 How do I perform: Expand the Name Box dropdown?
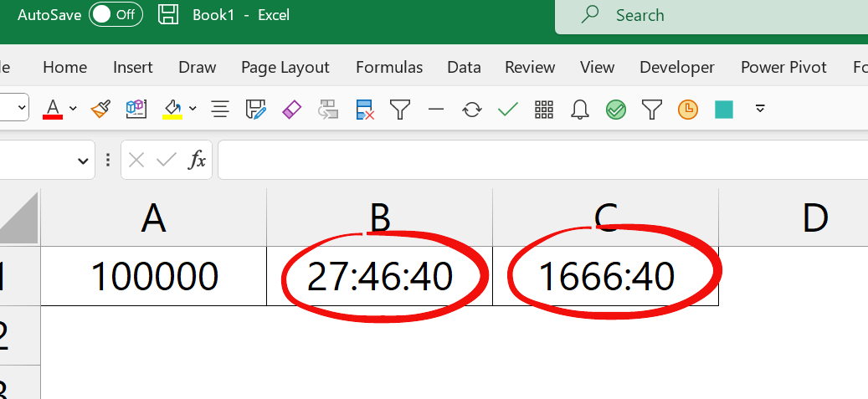pos(83,161)
